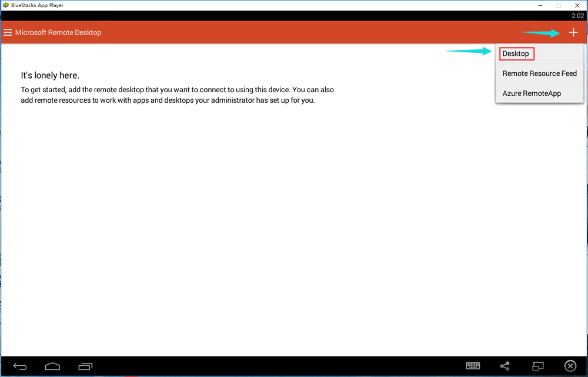Click the BlueStacks logo in title bar
The width and height of the screenshot is (588, 377).
point(6,5)
